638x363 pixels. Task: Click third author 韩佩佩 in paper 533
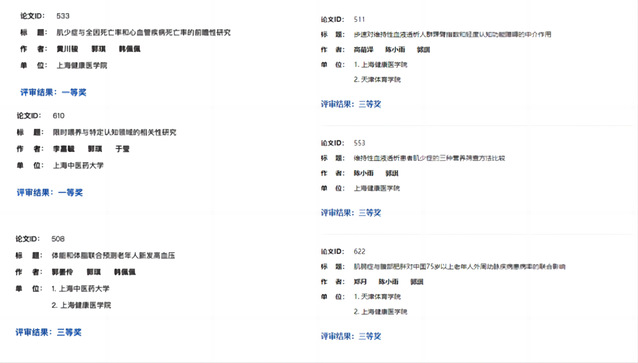pos(129,49)
